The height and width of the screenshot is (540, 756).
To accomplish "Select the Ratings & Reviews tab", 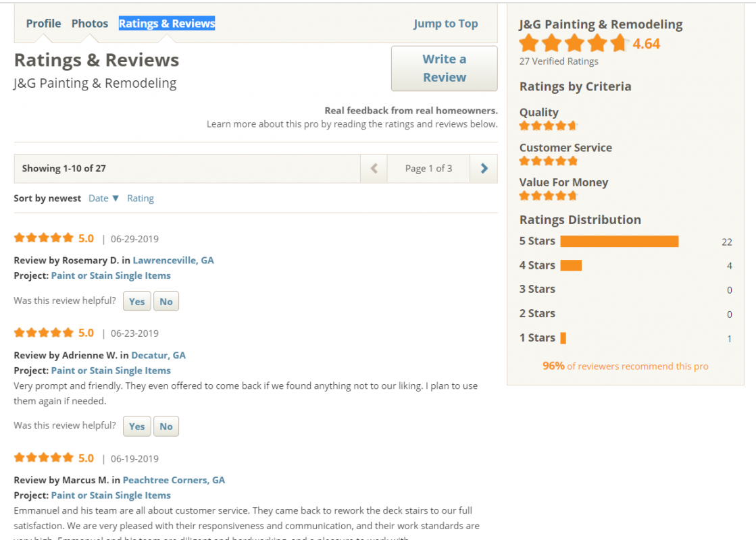I will point(167,24).
